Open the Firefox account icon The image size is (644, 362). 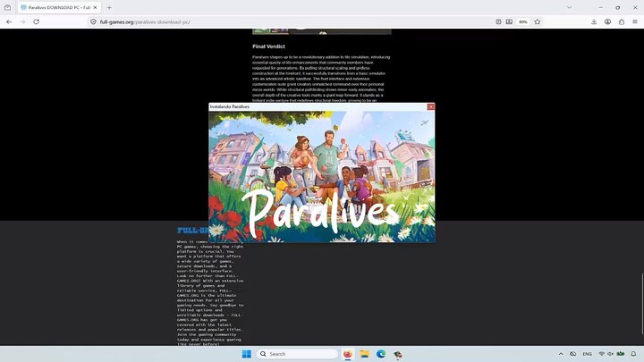pos(607,21)
